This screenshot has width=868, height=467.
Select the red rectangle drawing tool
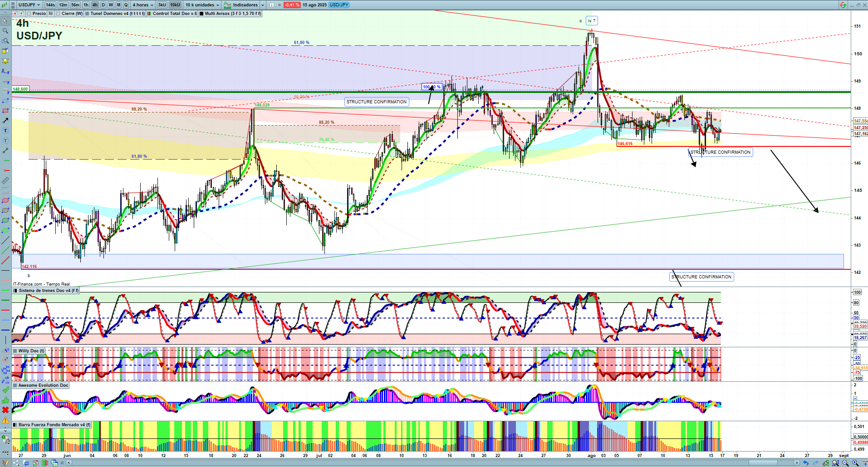point(5,111)
